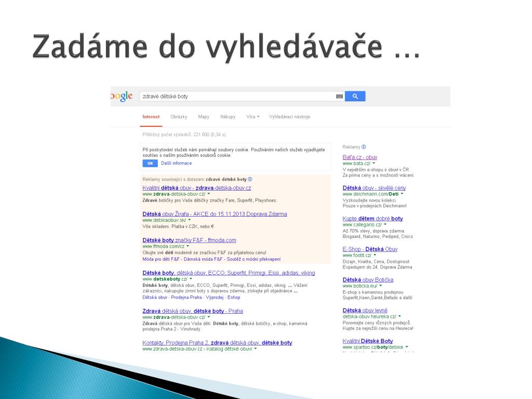532x399 pixels.
Task: Click info icon after 'zdravé dětské boty' ads label
Action: point(250,179)
